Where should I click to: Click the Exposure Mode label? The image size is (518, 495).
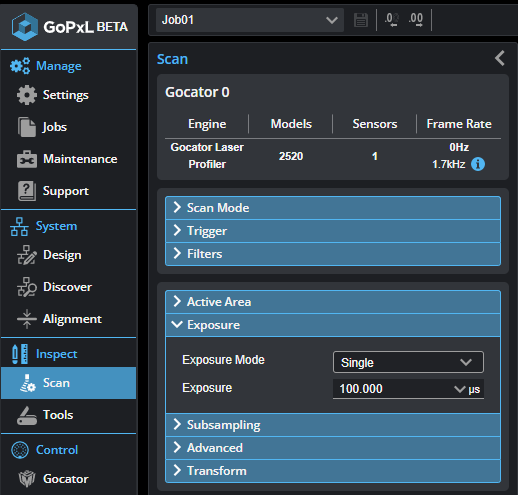[x=223, y=360]
